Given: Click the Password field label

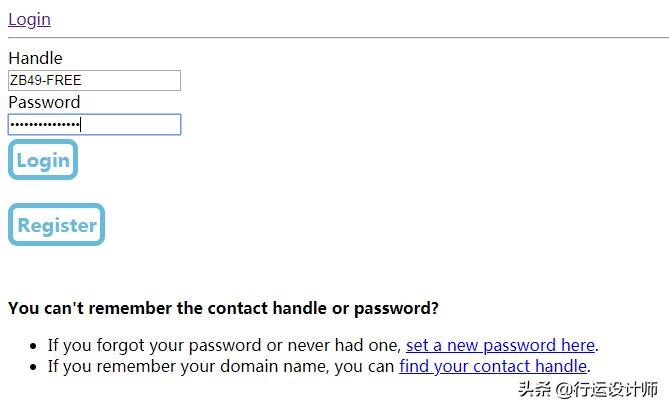Looking at the screenshot, I should 44,102.
